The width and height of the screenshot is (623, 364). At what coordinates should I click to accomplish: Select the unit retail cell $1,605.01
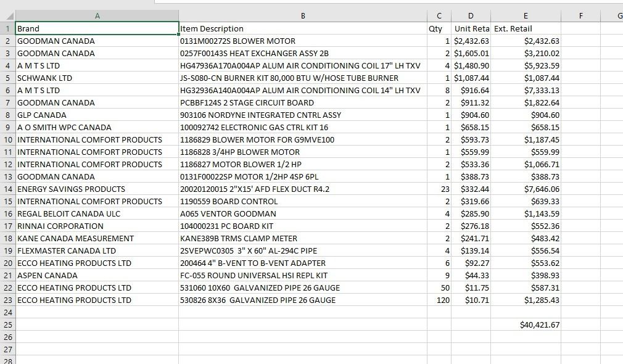click(471, 53)
